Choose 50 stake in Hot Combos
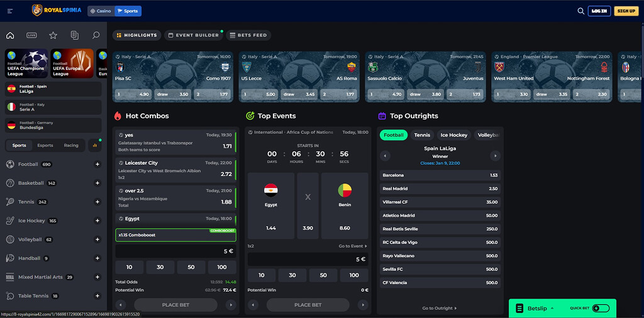This screenshot has width=644, height=318. (191, 267)
